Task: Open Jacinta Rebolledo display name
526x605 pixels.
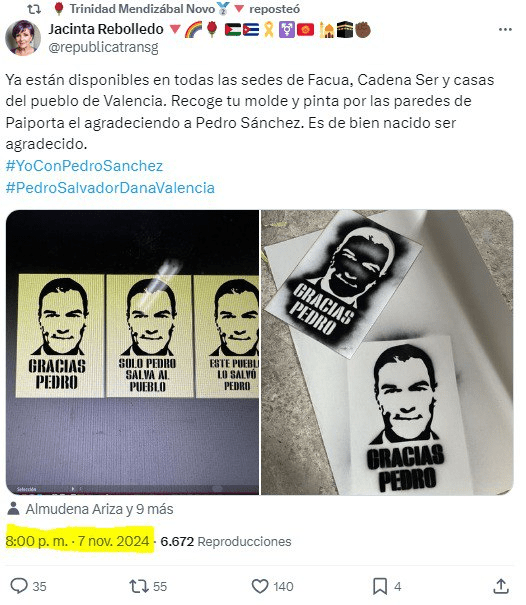Action: (x=106, y=29)
